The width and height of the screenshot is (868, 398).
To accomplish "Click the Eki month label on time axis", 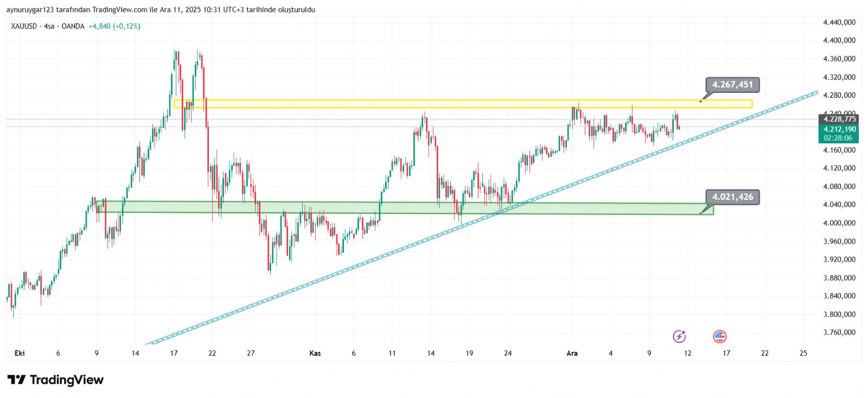I will tap(20, 353).
